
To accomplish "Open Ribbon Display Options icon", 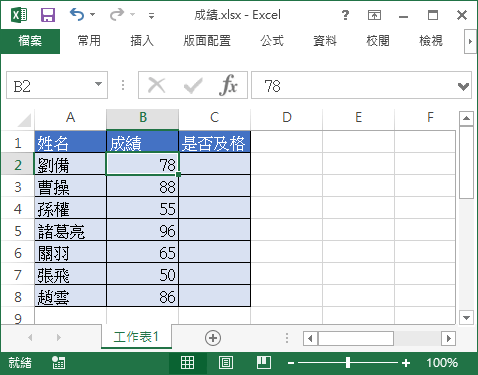I will click(x=374, y=15).
